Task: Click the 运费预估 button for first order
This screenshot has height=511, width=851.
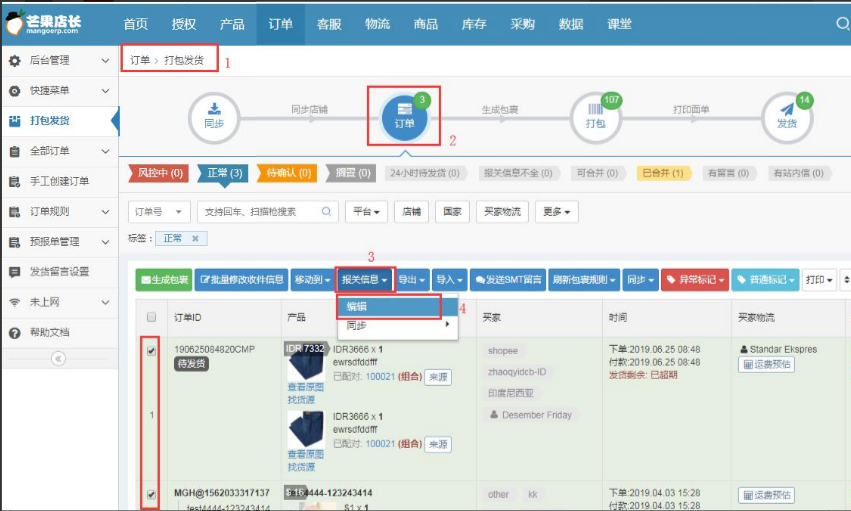Action: [767, 365]
